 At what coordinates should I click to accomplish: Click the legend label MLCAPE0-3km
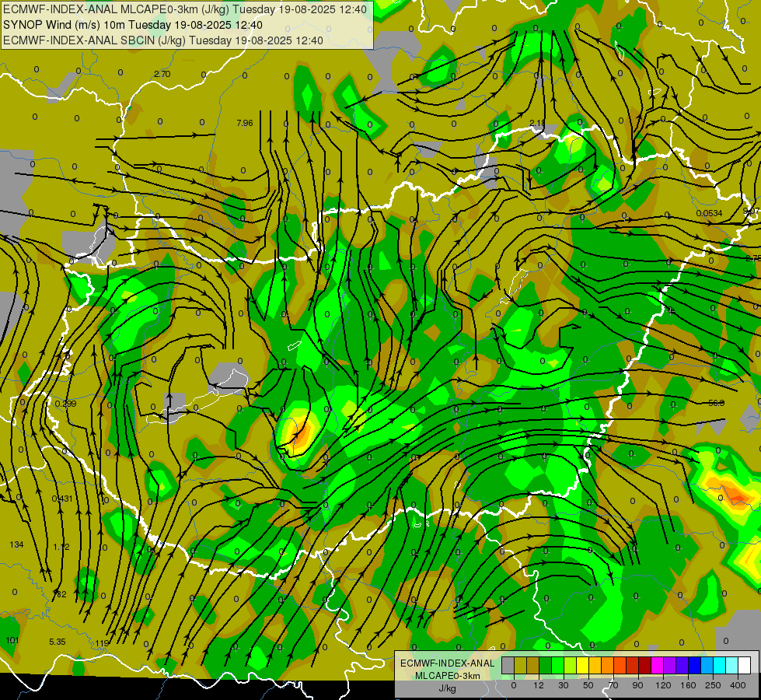coord(448,676)
